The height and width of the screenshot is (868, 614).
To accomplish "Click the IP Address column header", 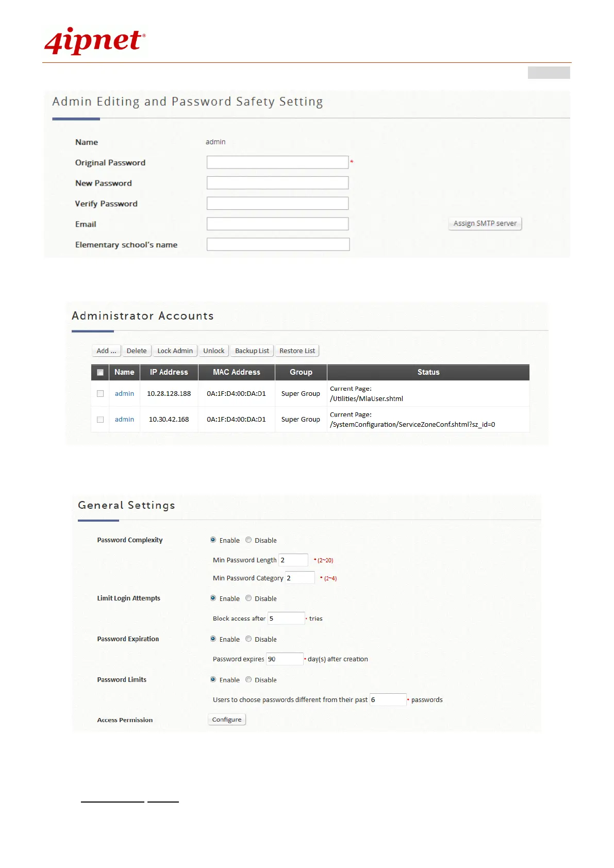I will coord(169,372).
